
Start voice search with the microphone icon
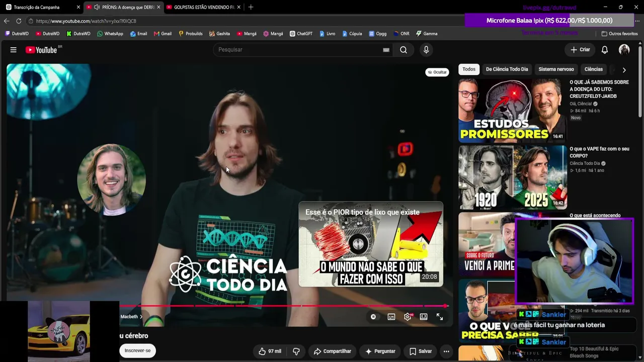pos(426,50)
